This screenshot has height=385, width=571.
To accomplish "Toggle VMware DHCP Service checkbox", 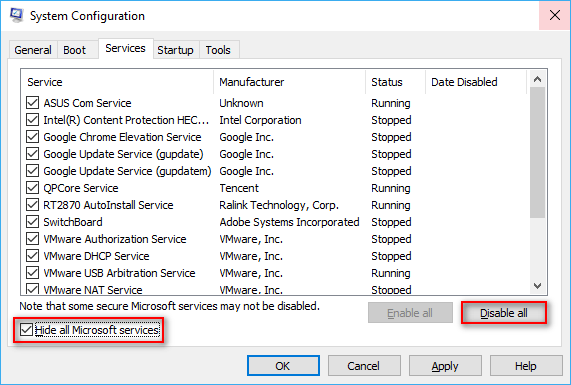I will [x=32, y=256].
